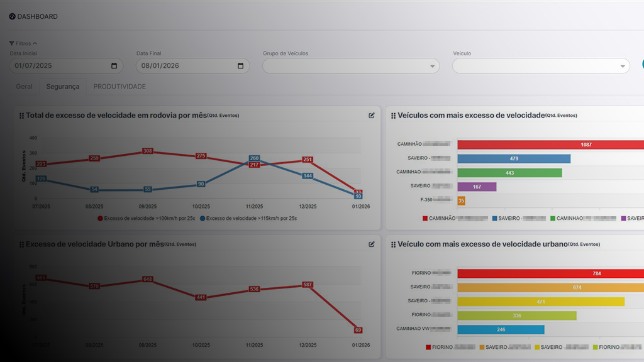The width and height of the screenshot is (644, 362).
Task: Click the drag handle of the urbano vehicle ranking panel
Action: pos(394,244)
